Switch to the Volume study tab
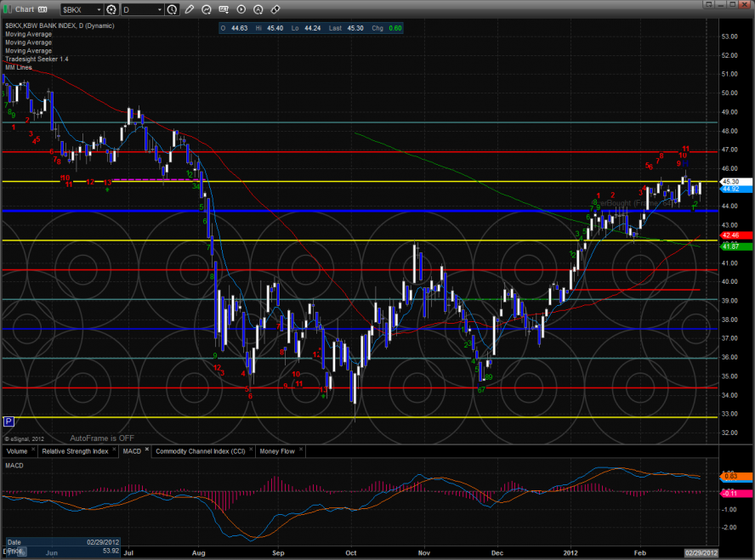Image resolution: width=755 pixels, height=560 pixels. coord(19,451)
